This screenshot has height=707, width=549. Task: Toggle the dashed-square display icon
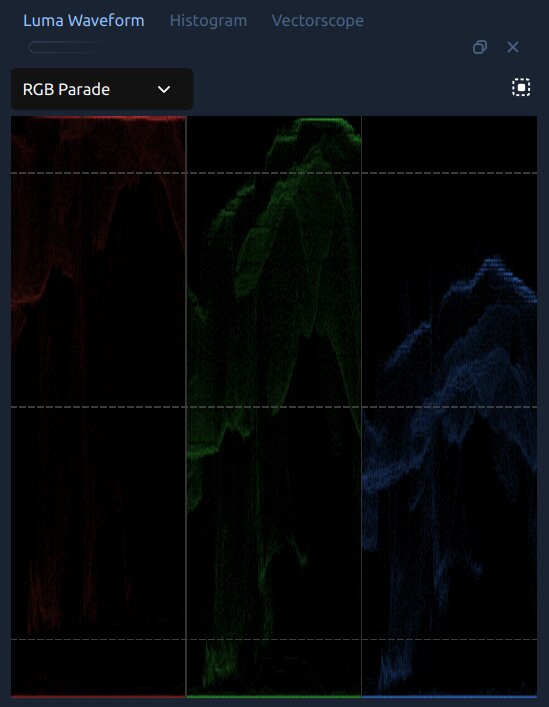point(521,87)
